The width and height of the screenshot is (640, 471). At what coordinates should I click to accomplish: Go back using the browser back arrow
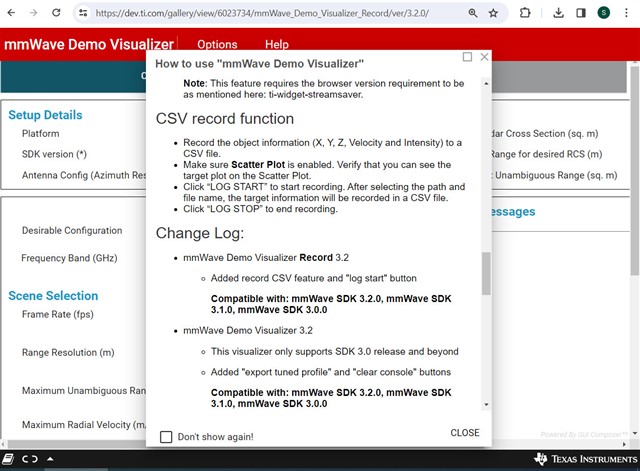tap(11, 13)
